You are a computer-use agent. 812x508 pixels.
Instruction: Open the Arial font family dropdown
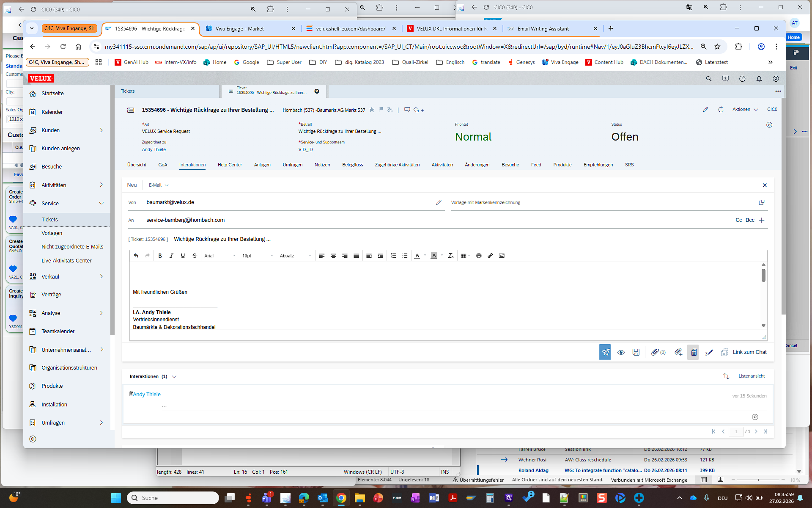coord(219,256)
